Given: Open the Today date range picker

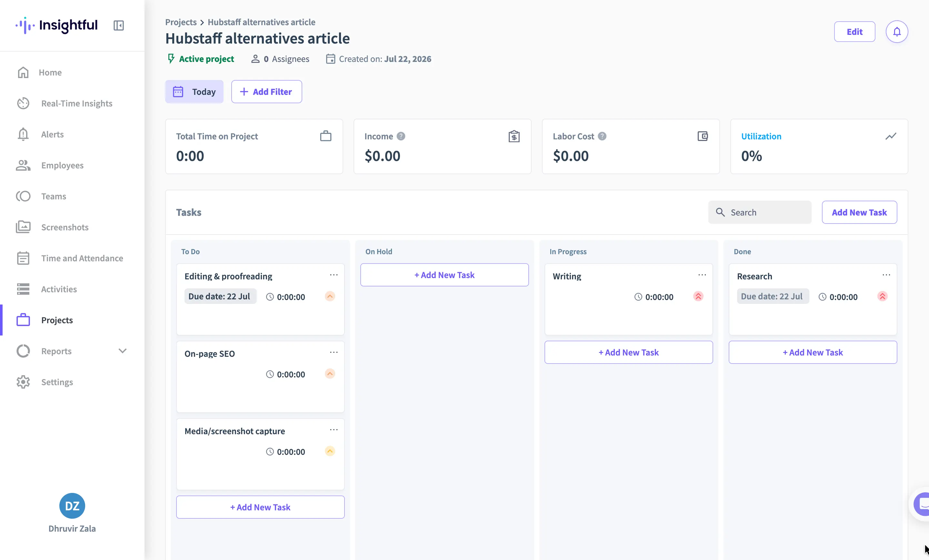Looking at the screenshot, I should pyautogui.click(x=194, y=92).
